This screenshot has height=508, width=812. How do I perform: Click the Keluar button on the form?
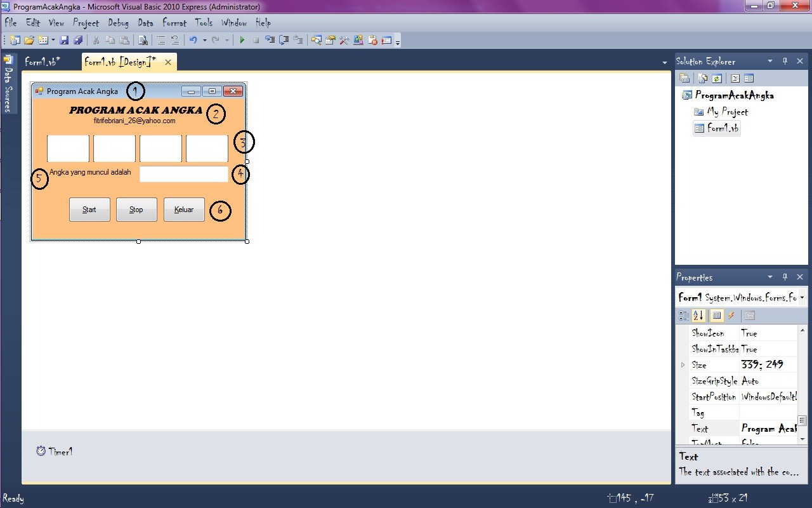click(x=184, y=209)
